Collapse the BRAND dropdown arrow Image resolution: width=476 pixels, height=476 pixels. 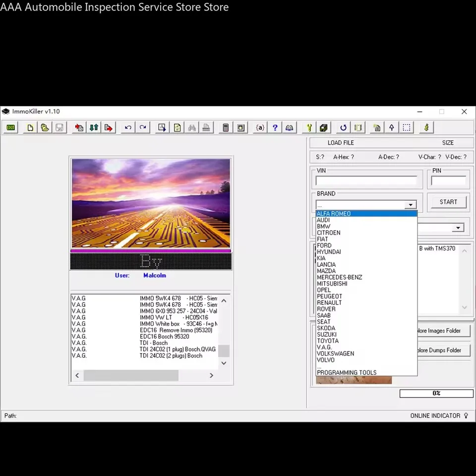tap(411, 205)
